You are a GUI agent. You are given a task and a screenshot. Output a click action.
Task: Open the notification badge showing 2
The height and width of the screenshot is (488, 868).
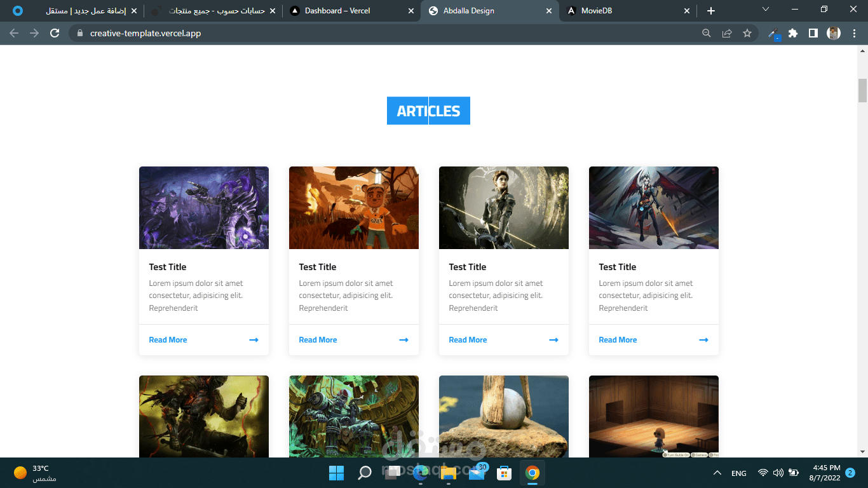click(x=850, y=473)
